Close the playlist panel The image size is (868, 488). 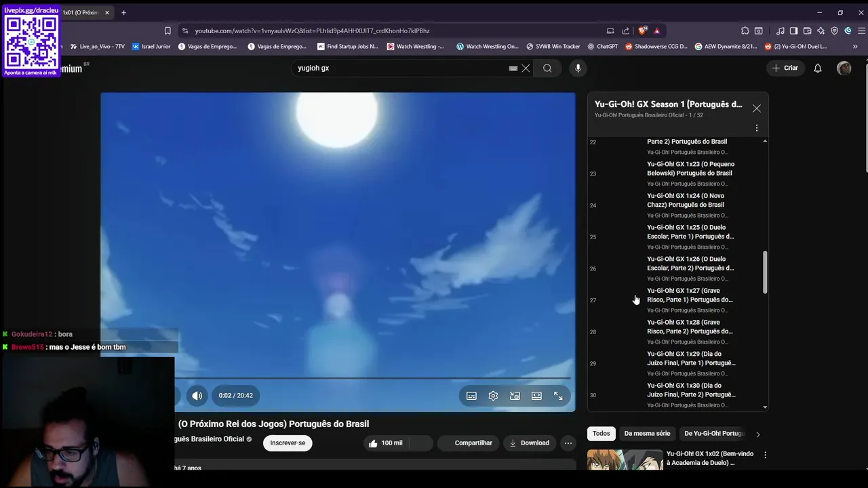click(757, 108)
